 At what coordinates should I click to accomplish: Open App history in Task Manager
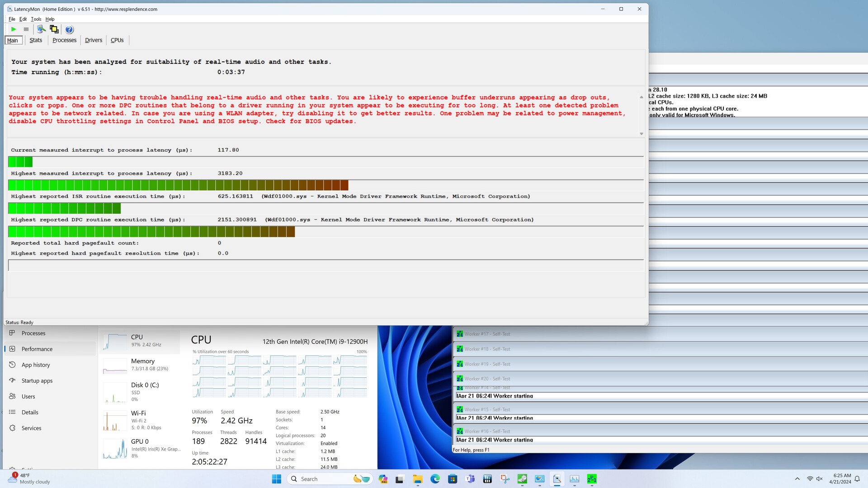tap(36, 365)
